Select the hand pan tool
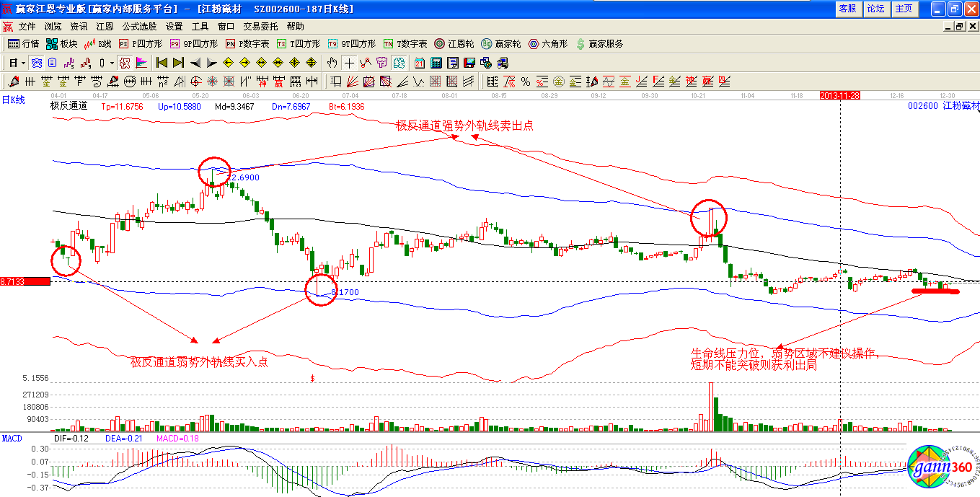This screenshot has height=497, width=980. [332, 63]
